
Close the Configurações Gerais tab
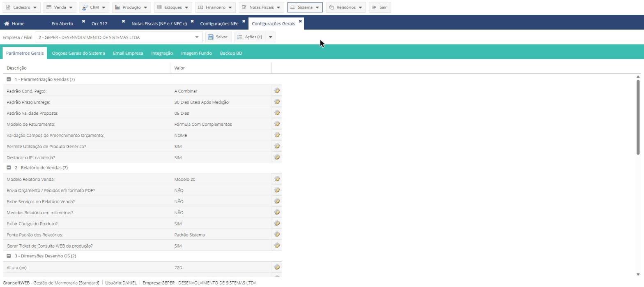(300, 21)
